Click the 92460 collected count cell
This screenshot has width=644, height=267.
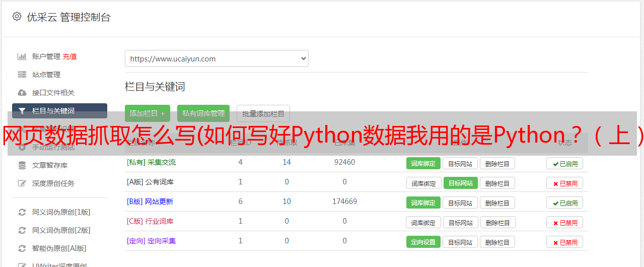coord(344,162)
